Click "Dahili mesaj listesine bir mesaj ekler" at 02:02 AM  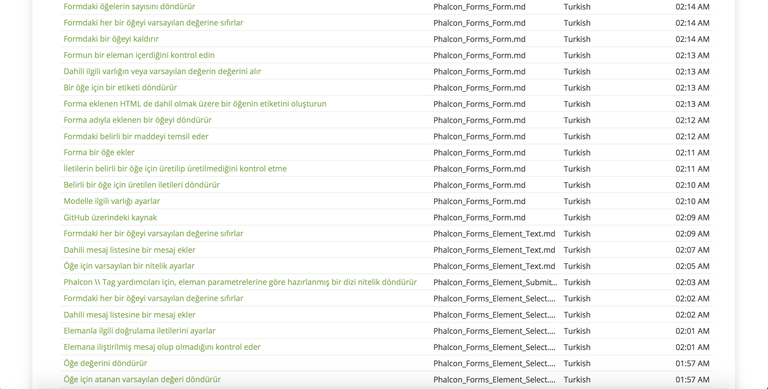coord(129,315)
